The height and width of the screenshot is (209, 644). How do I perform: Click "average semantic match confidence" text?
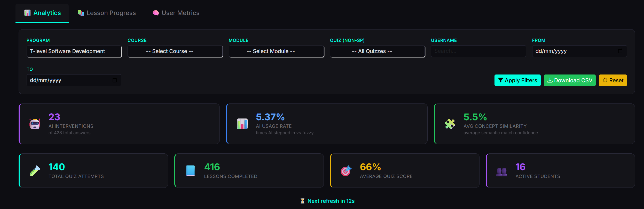[x=501, y=133]
